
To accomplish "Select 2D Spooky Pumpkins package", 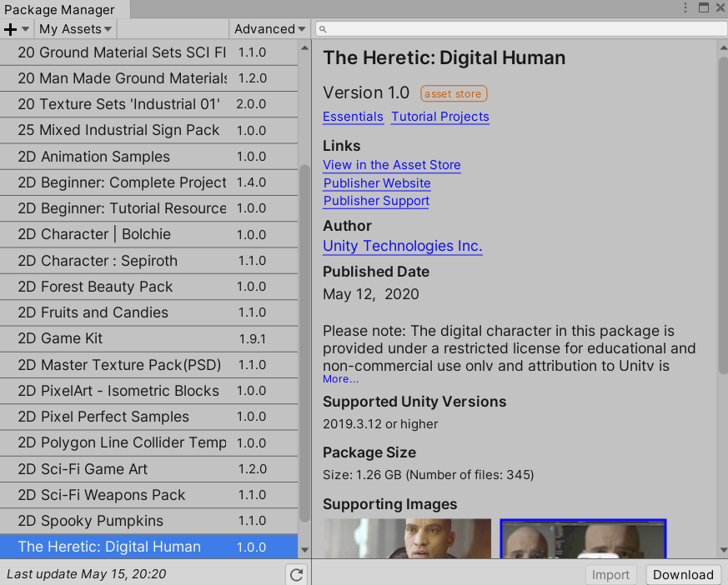I will (x=148, y=521).
